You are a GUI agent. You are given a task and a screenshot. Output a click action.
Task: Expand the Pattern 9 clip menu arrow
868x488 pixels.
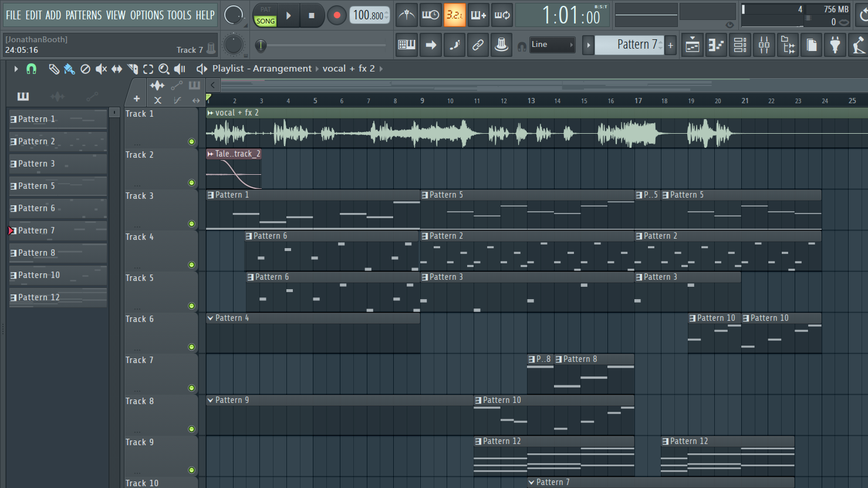pos(210,400)
